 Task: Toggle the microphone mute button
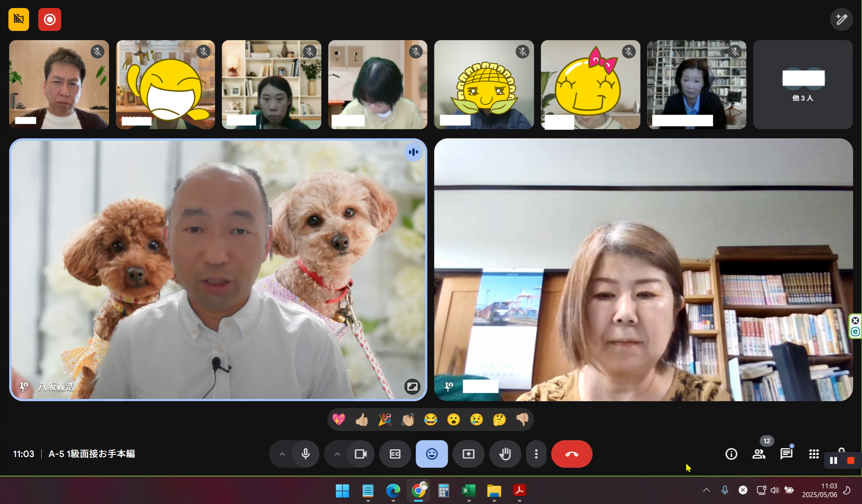(306, 454)
